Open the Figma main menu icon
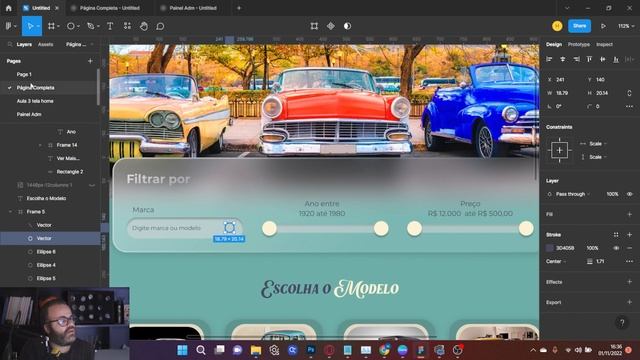This screenshot has width=640, height=360. pyautogui.click(x=9, y=26)
